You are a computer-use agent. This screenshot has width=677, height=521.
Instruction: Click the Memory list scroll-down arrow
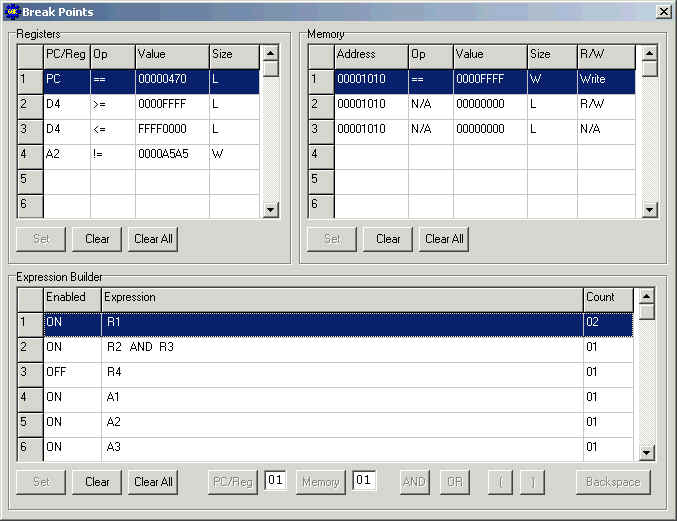pyautogui.click(x=649, y=210)
